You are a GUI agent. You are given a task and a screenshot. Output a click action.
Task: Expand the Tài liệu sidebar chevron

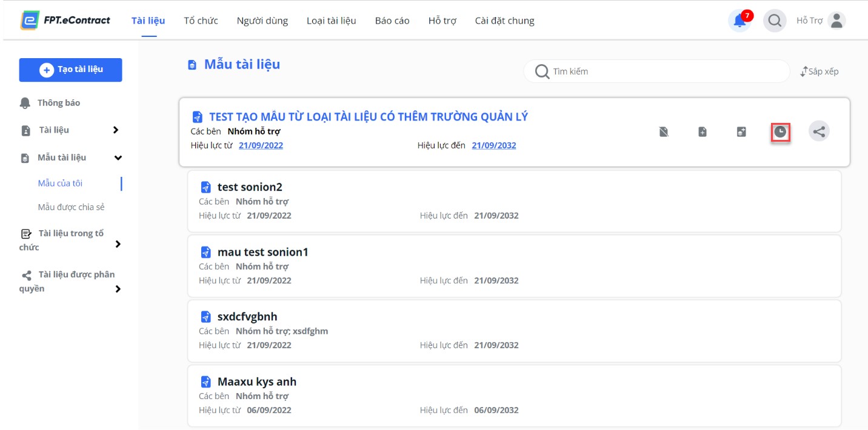[x=116, y=130]
